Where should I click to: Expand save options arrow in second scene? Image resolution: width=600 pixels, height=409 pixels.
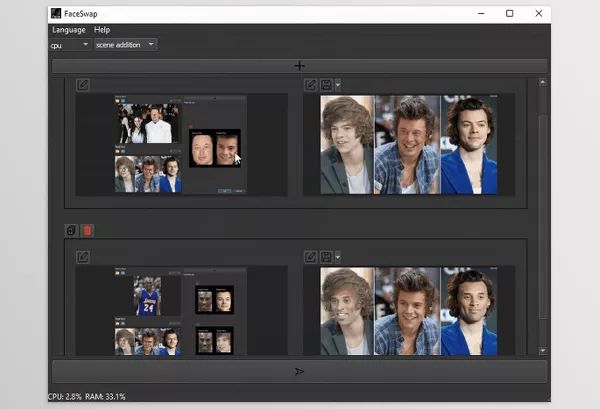coord(338,257)
